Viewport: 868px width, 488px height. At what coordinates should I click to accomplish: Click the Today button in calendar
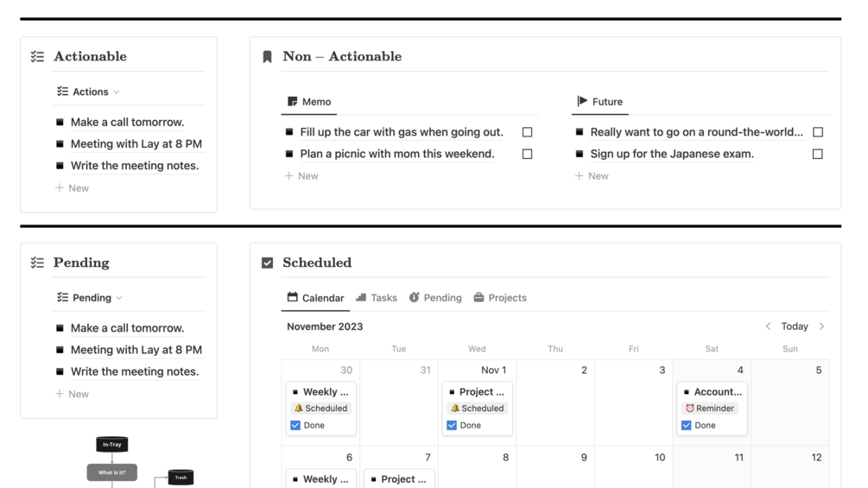tap(795, 326)
